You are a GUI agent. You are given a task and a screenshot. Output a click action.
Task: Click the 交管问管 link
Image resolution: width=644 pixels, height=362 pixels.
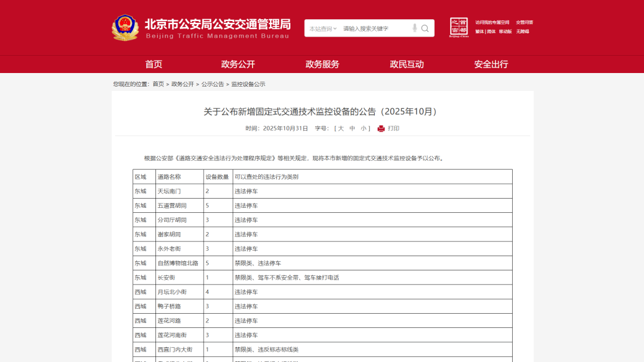click(x=524, y=22)
